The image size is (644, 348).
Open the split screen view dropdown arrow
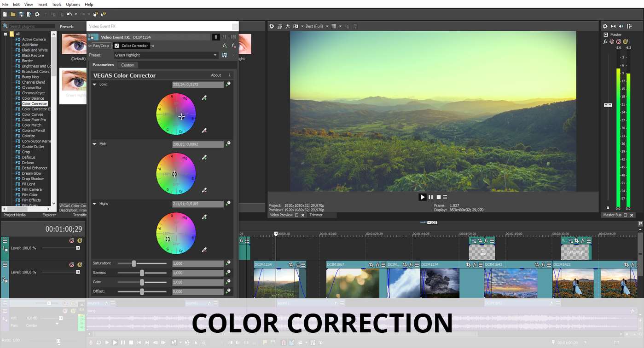tap(302, 26)
